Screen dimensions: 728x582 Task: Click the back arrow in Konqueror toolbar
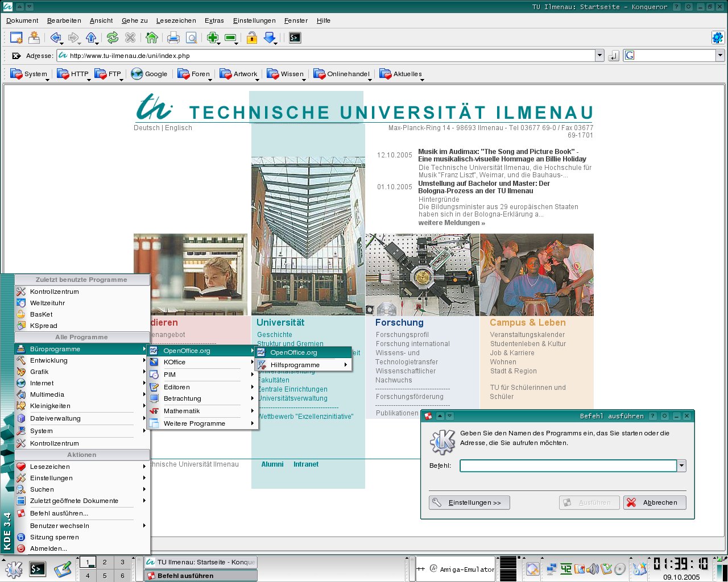pos(56,38)
